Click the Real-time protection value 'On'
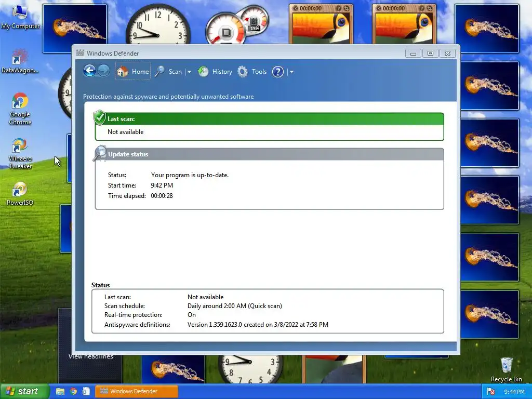Image resolution: width=532 pixels, height=399 pixels. [x=192, y=315]
